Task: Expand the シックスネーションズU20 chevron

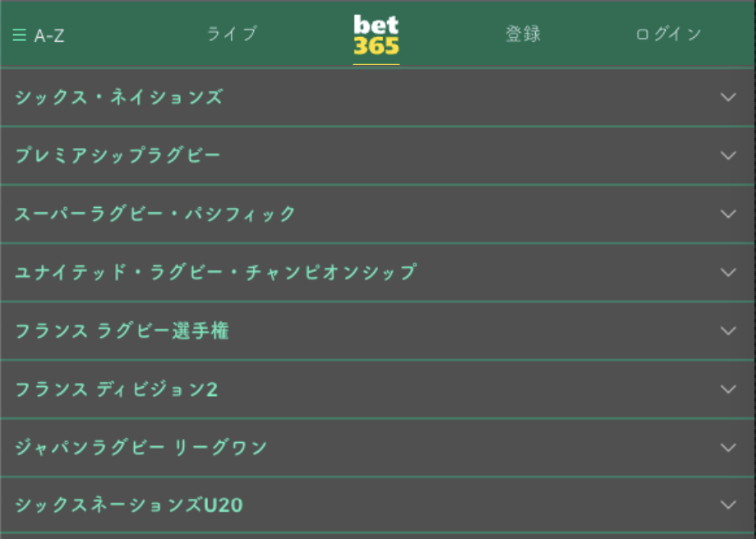Action: click(728, 504)
